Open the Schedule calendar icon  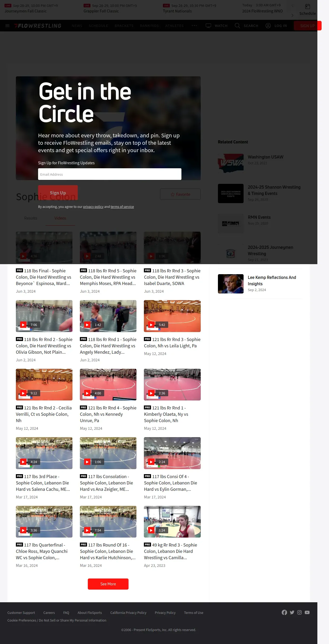coord(308,7)
